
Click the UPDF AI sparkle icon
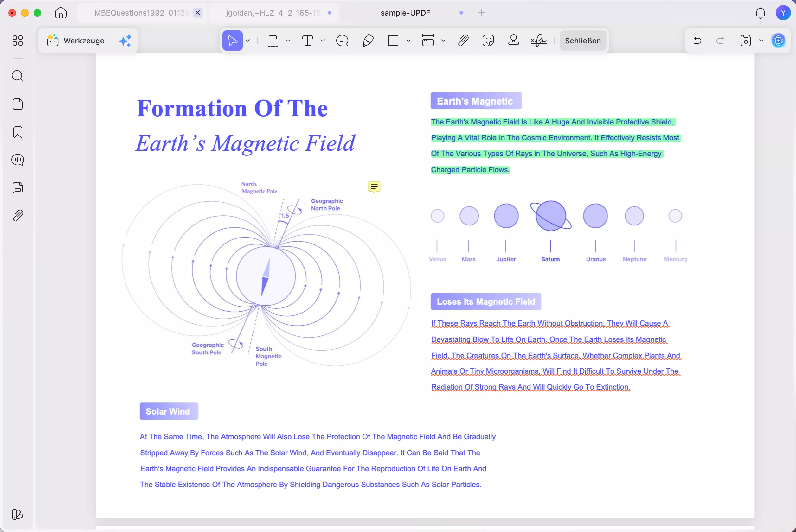tap(125, 41)
